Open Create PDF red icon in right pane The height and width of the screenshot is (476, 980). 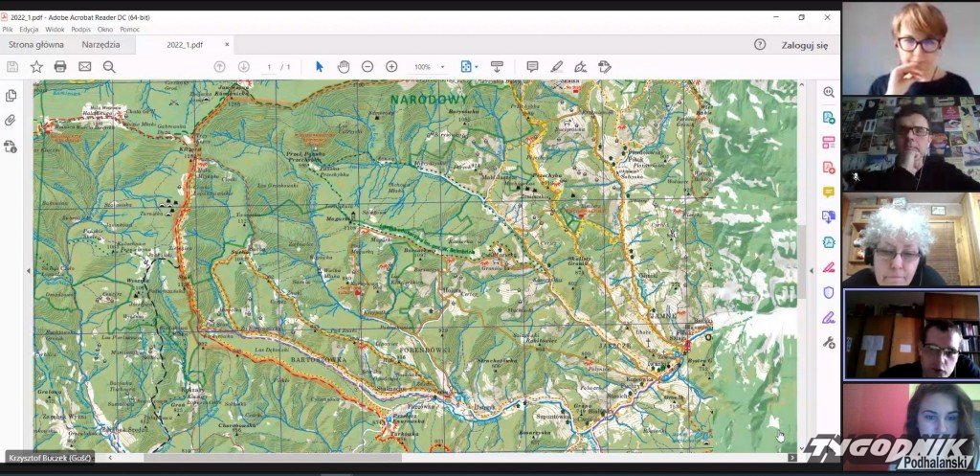(829, 168)
